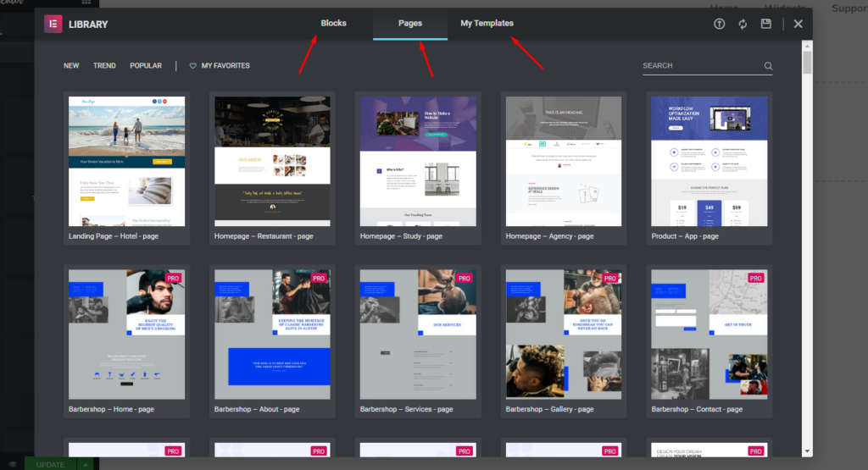Switch to the Blocks tab
Screen dimensions: 868x470
pos(333,23)
